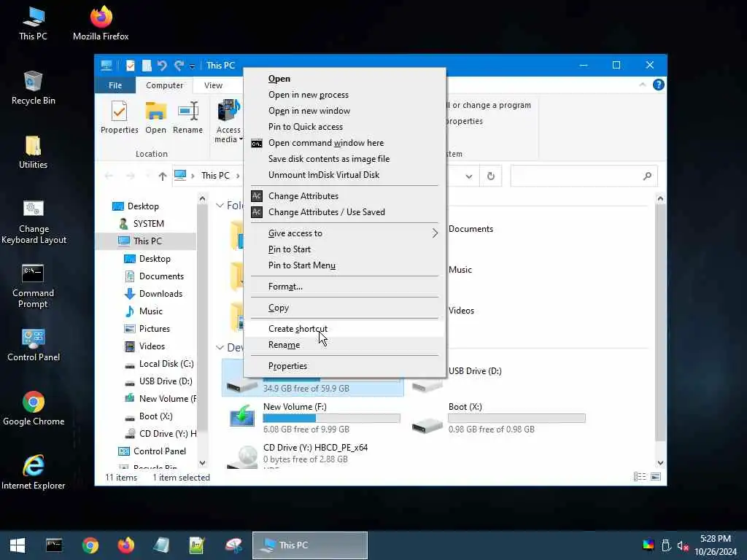The width and height of the screenshot is (747, 560).
Task: Collapse the Devices and drives group chevron
Action: (x=220, y=348)
